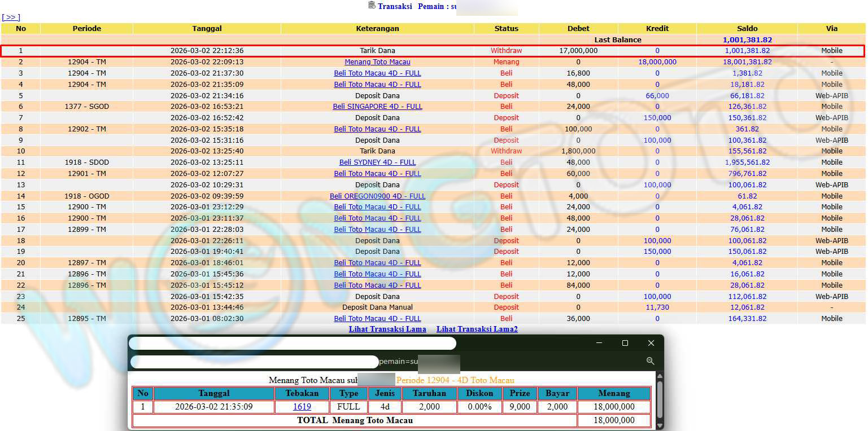This screenshot has height=431, width=868.
Task: Click the zoom magnifier icon in popup address bar
Action: pyautogui.click(x=650, y=361)
